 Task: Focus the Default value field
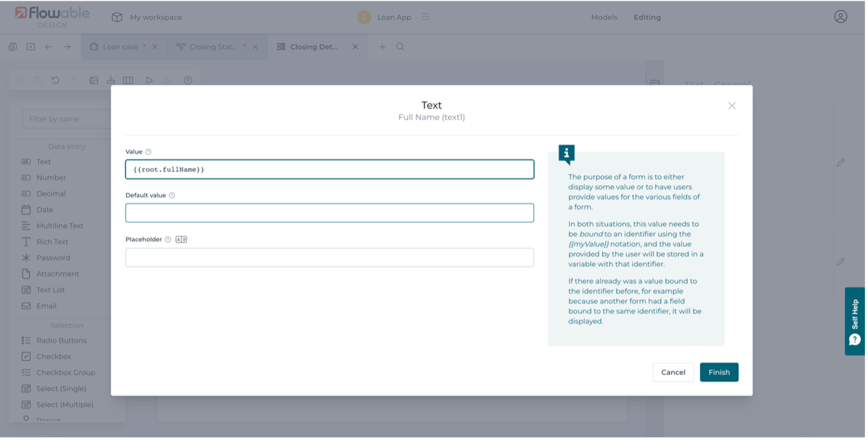coord(329,213)
